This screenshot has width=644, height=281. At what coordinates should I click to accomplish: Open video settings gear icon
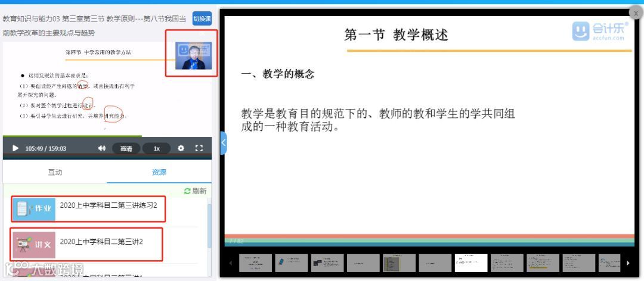(181, 148)
